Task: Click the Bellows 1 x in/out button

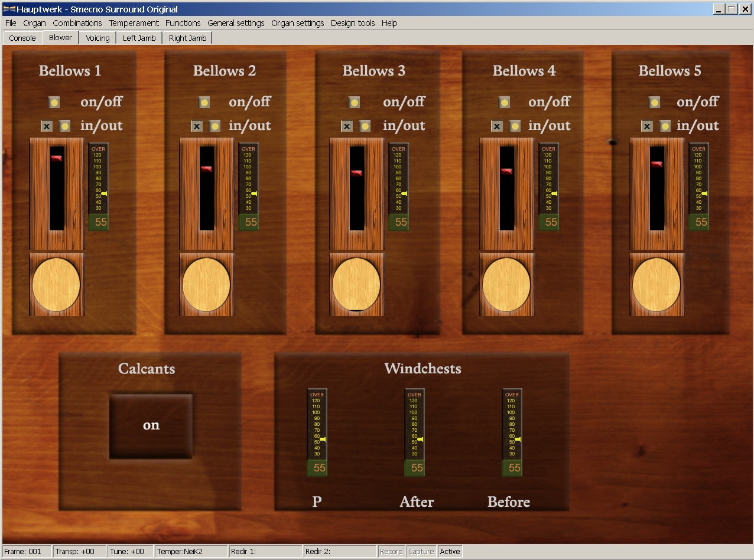Action: coord(47,126)
